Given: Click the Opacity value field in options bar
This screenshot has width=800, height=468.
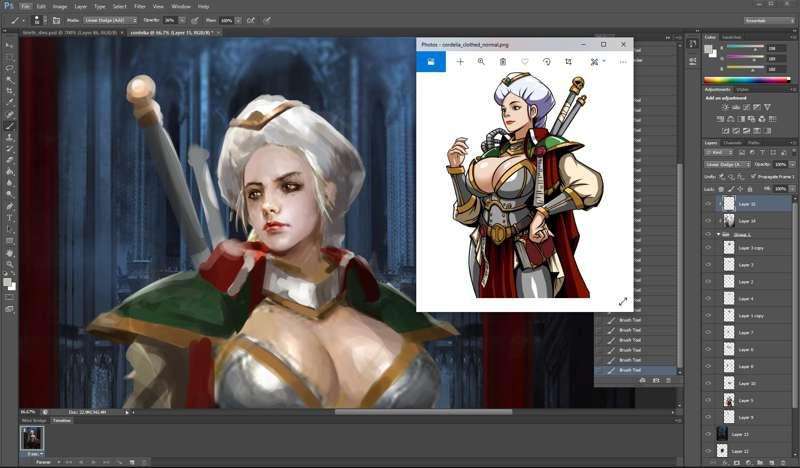Looking at the screenshot, I should (170, 20).
